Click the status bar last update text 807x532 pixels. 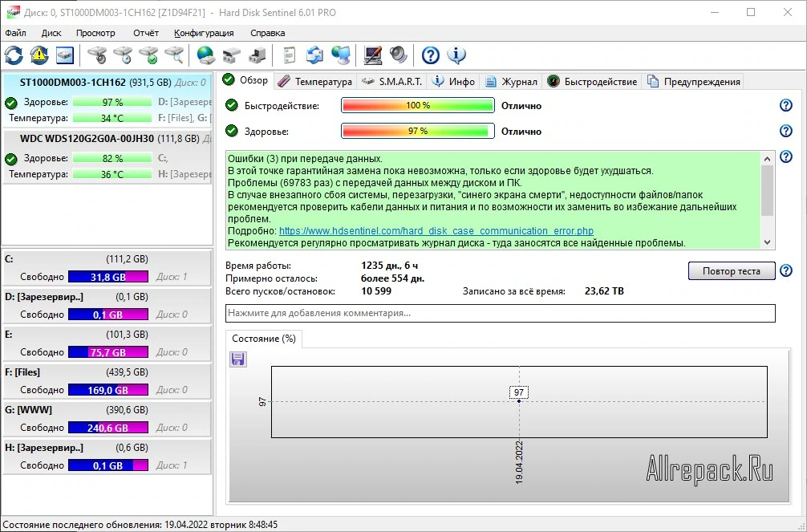pyautogui.click(x=140, y=525)
